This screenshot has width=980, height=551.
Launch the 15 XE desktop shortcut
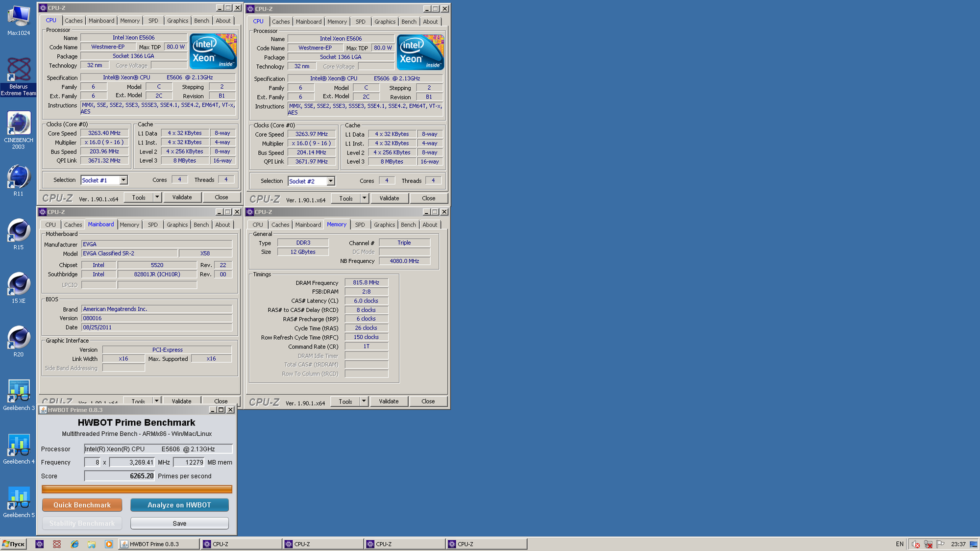[x=18, y=287]
